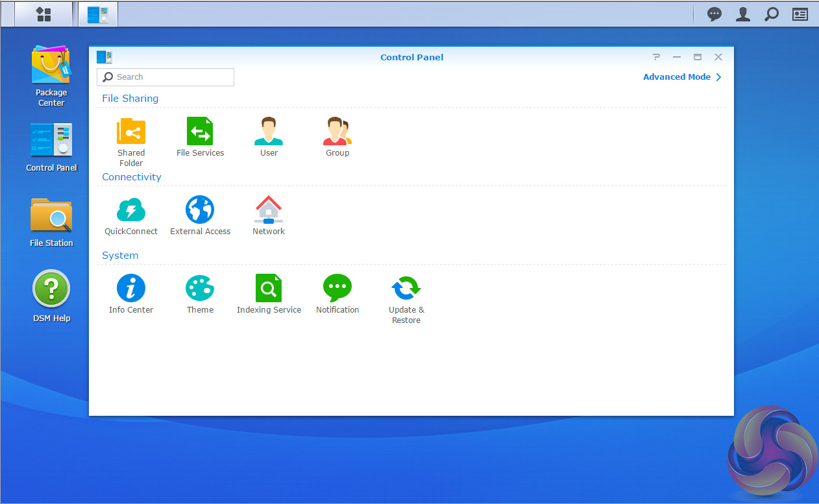819x504 pixels.
Task: Minimize the Control Panel window
Action: [x=677, y=57]
